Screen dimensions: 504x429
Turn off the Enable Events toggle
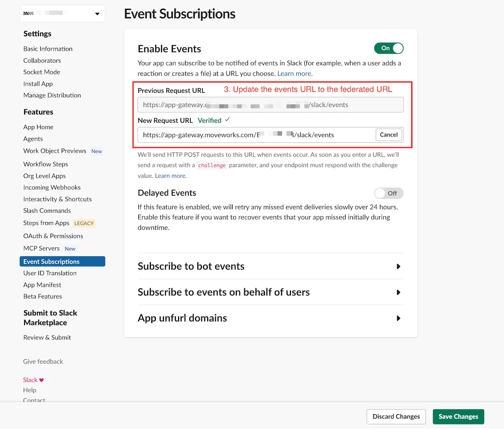point(389,48)
